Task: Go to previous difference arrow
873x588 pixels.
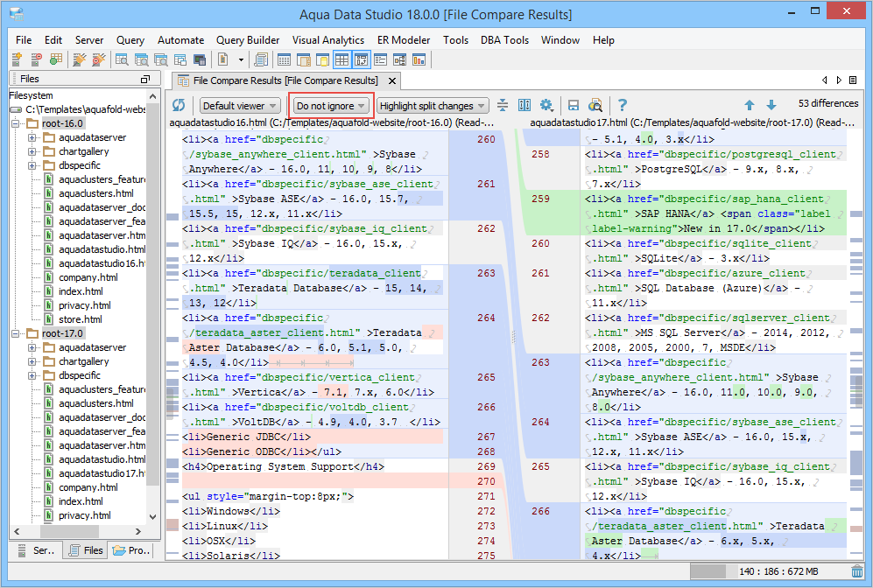Action: [x=750, y=106]
